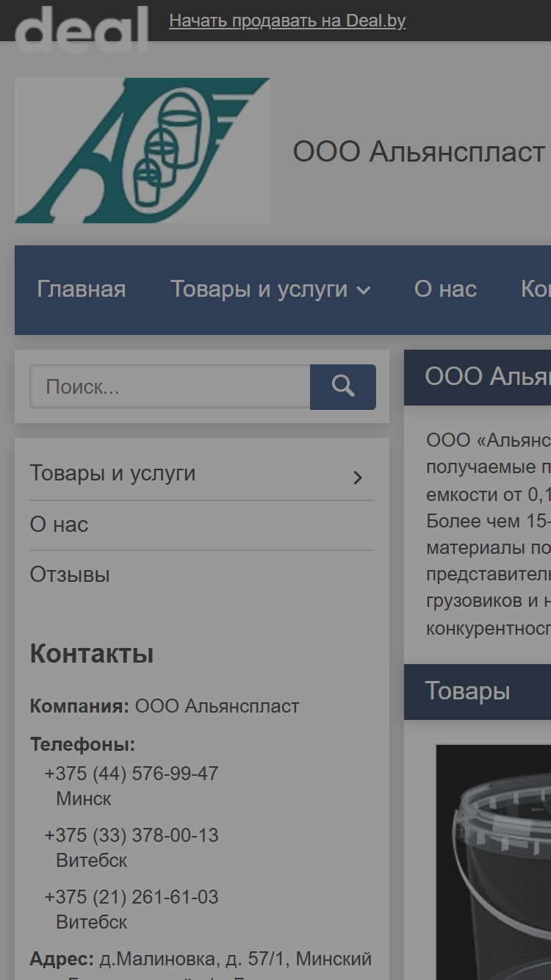The image size is (551, 980).
Task: Click the company name 'ООО Альянспласт' in contacts
Action: (x=217, y=707)
